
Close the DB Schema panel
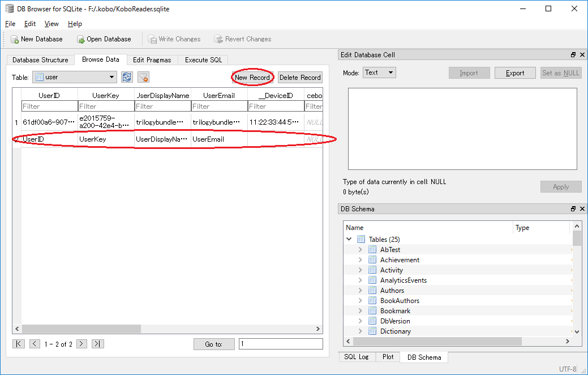tap(582, 208)
